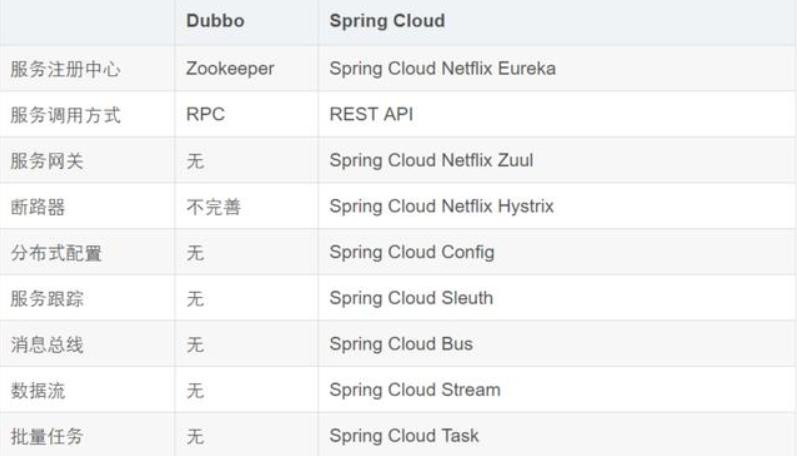Select Spring Cloud Netflix Hystrix cell

point(441,207)
